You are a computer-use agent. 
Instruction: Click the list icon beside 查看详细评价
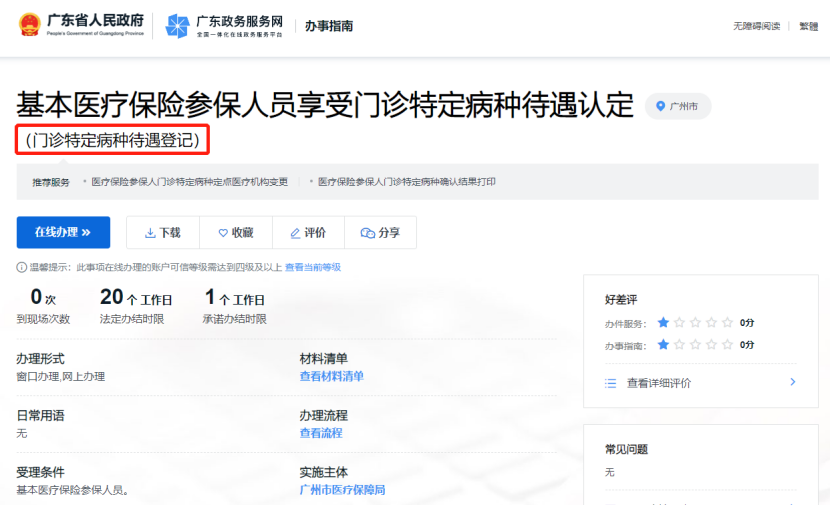pyautogui.click(x=610, y=383)
